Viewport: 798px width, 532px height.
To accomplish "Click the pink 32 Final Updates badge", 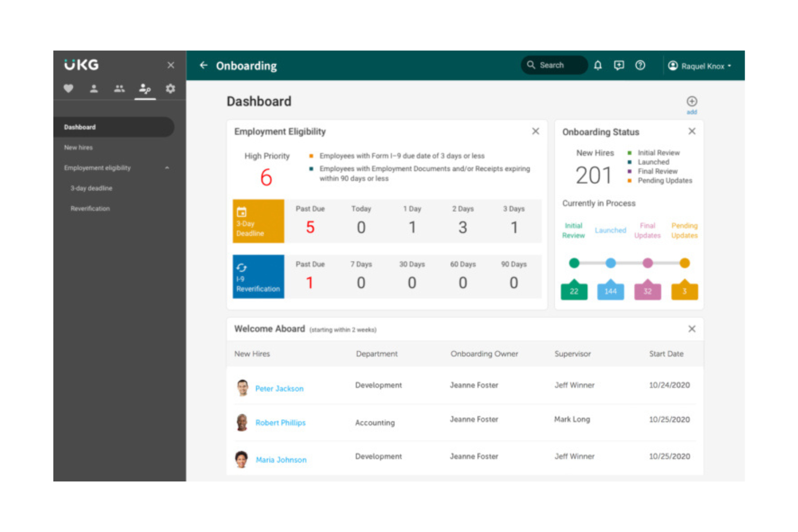I will 648,290.
